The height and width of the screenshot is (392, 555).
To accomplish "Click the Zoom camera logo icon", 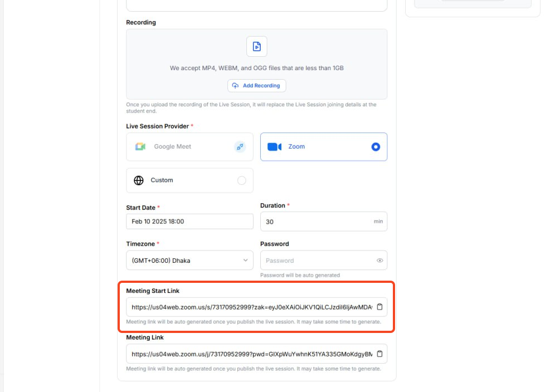I will point(275,147).
